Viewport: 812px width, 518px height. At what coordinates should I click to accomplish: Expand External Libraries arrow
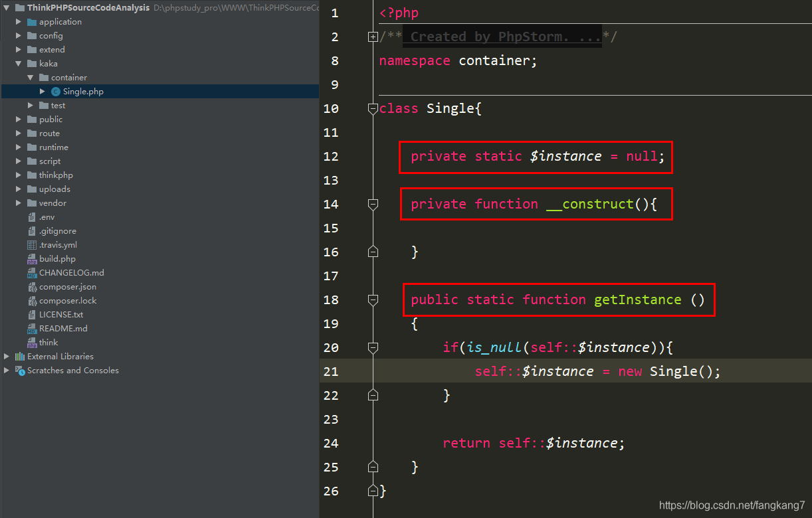7,357
